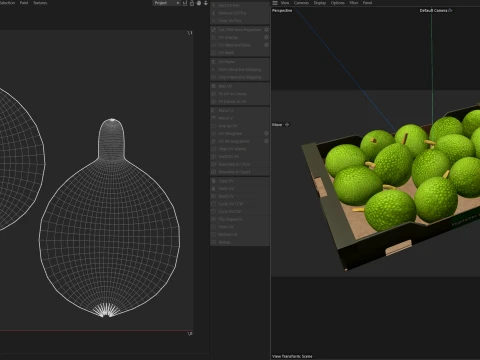Click the Flip Sequence icon
The width and height of the screenshot is (480, 360).
pyautogui.click(x=214, y=219)
